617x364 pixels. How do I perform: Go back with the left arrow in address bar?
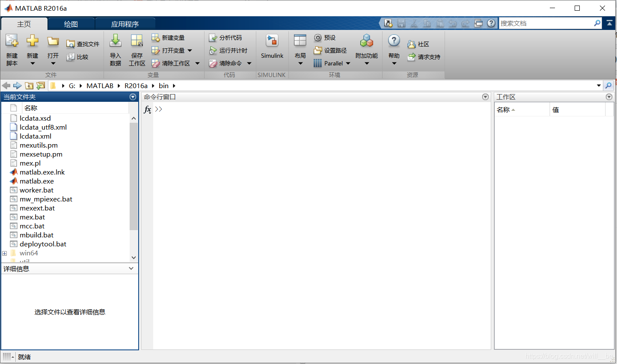point(6,86)
